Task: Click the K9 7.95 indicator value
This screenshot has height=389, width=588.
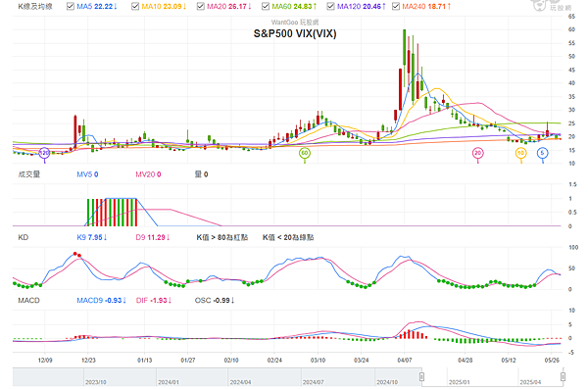Action: click(92, 237)
